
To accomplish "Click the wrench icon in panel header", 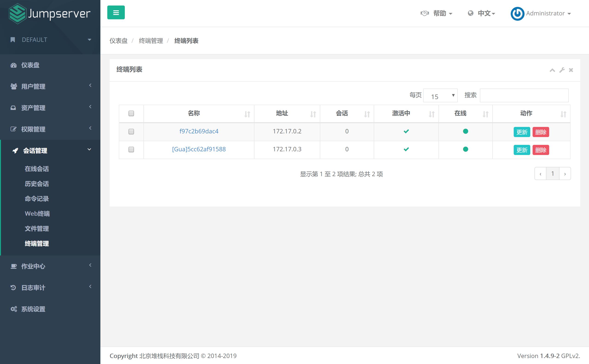I will [x=562, y=70].
